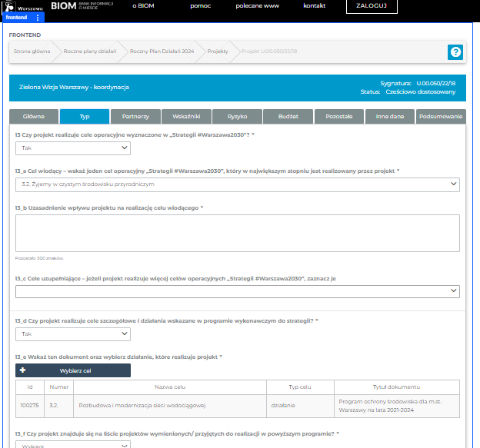Viewport: 480px width, 448px height.
Task: Expand the supplementary goals I3_c dropdown
Action: pos(237,291)
